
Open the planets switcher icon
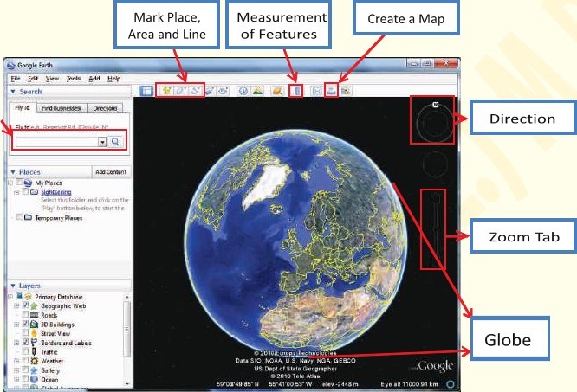pyautogui.click(x=277, y=90)
